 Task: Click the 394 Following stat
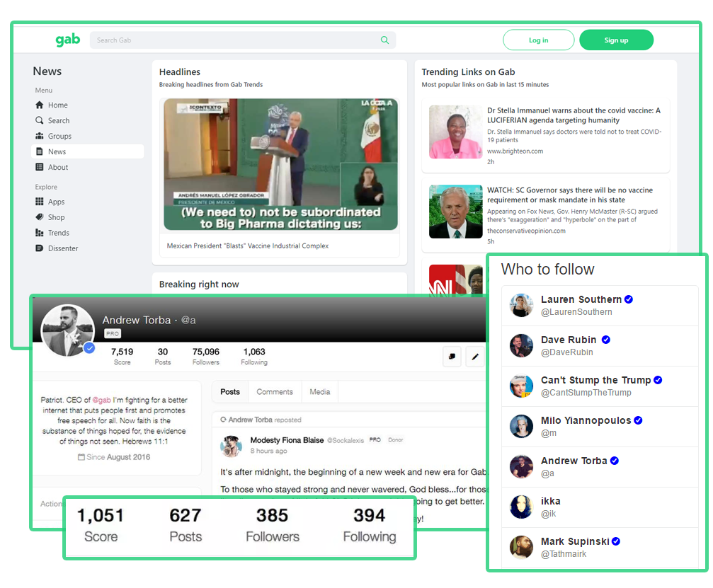tap(369, 525)
